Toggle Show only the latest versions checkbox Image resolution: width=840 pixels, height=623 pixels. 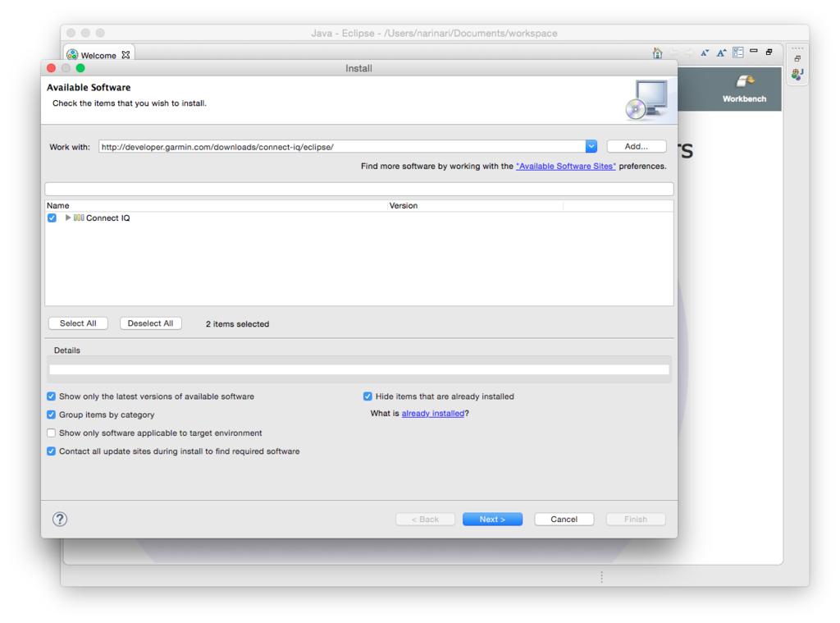52,396
